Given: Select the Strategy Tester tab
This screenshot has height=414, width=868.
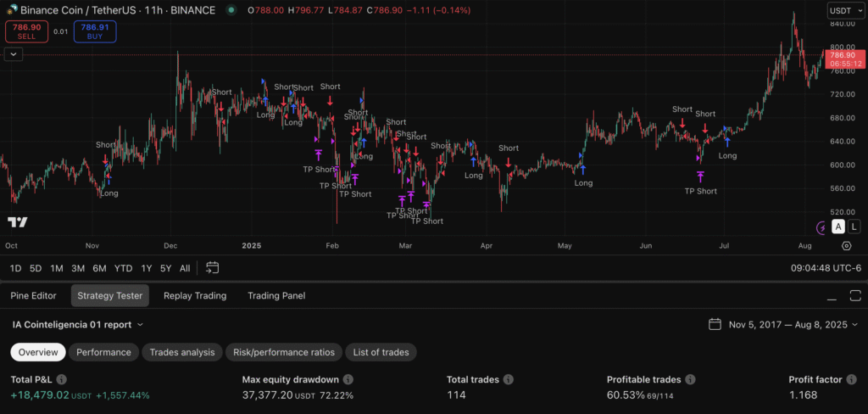Looking at the screenshot, I should (109, 295).
